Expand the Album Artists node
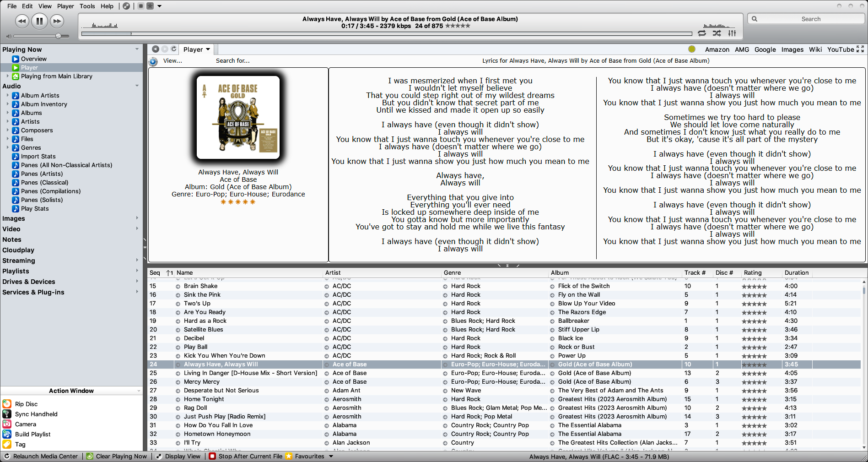This screenshot has width=868, height=462. 7,95
